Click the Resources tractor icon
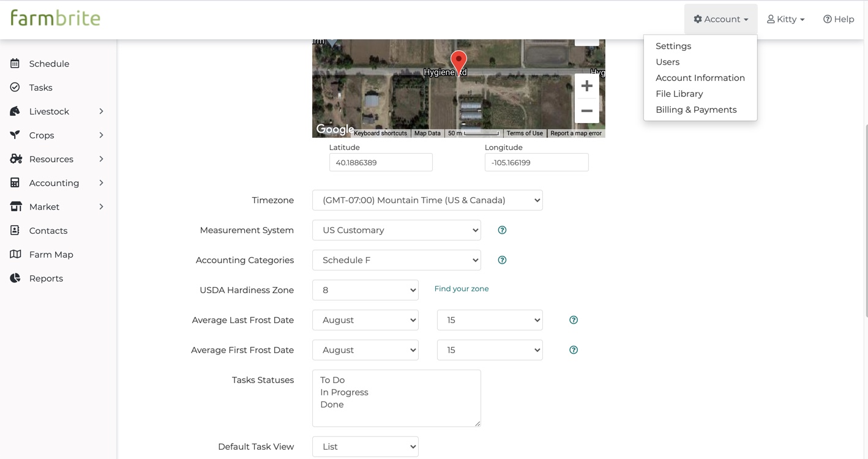868x459 pixels. coord(15,159)
